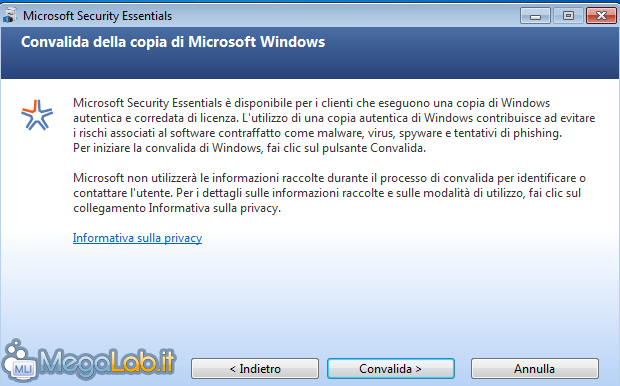The height and width of the screenshot is (386, 620).
Task: Click the line Per iniziare la convalida di Windows
Action: click(x=250, y=148)
